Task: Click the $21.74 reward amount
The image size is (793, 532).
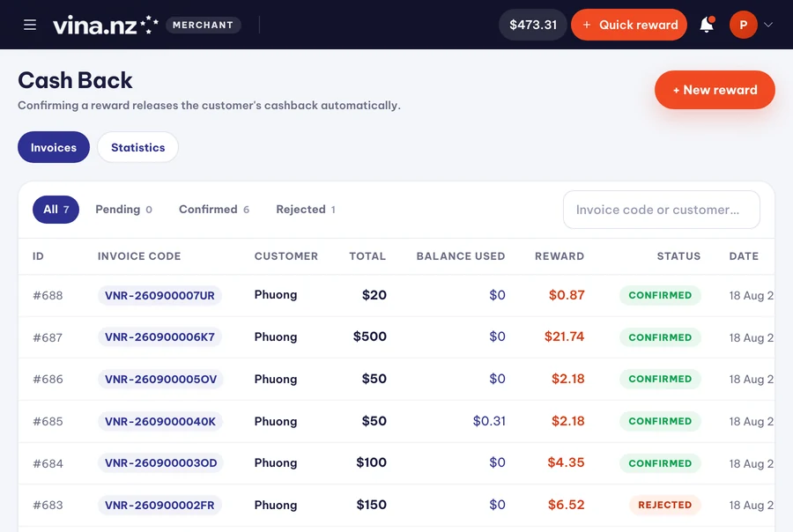Action: [564, 336]
